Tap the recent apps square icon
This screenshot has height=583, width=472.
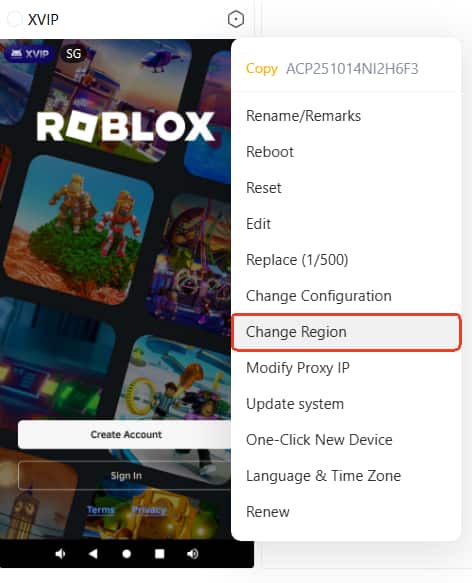point(160,554)
